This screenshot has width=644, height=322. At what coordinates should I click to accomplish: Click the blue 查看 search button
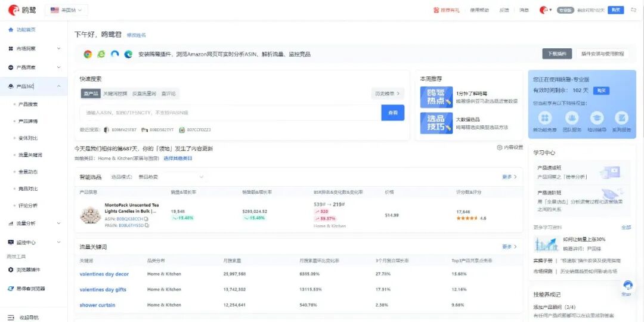392,113
